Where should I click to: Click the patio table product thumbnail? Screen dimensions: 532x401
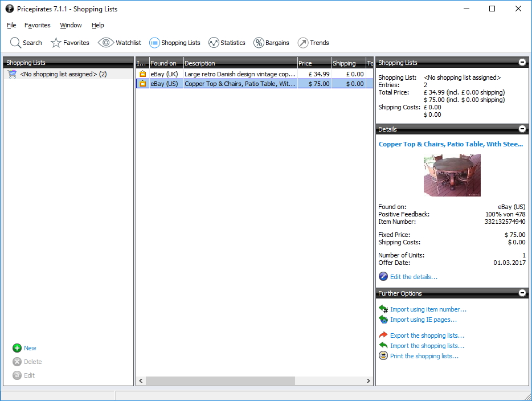tap(452, 175)
